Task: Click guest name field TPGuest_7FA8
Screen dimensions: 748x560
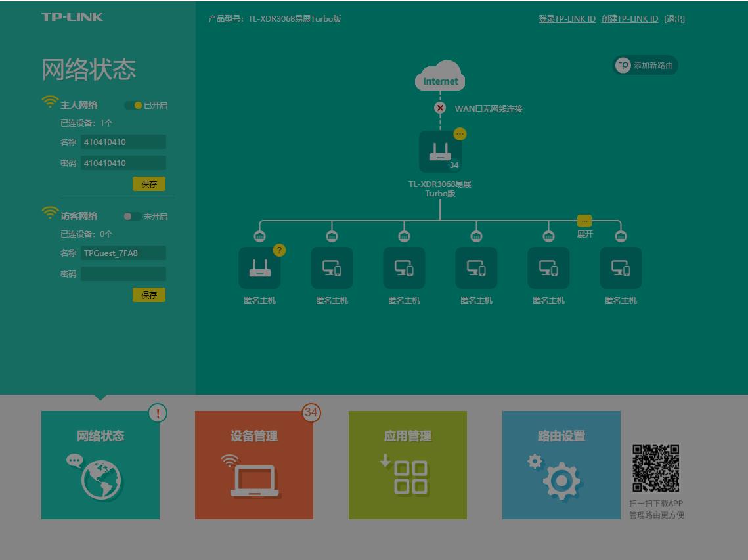Action: coord(123,253)
